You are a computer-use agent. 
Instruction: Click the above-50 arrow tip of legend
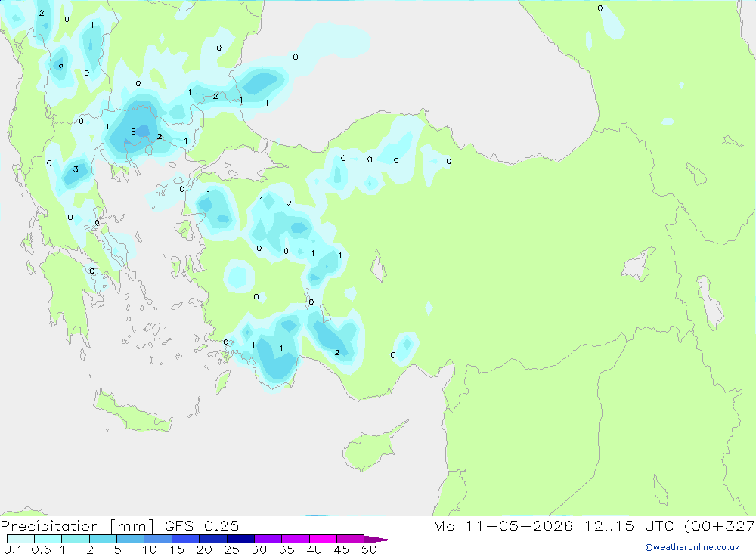tap(377, 540)
